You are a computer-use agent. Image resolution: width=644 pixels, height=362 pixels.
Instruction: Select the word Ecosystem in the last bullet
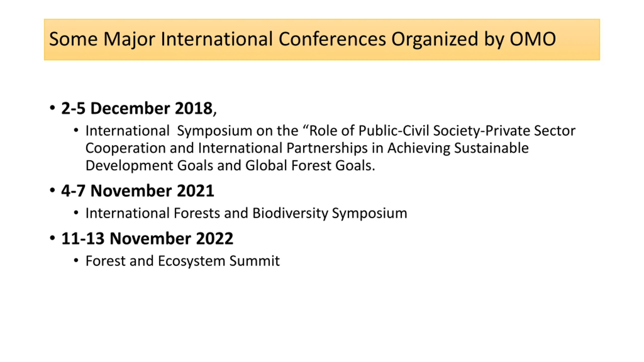[x=192, y=261]
